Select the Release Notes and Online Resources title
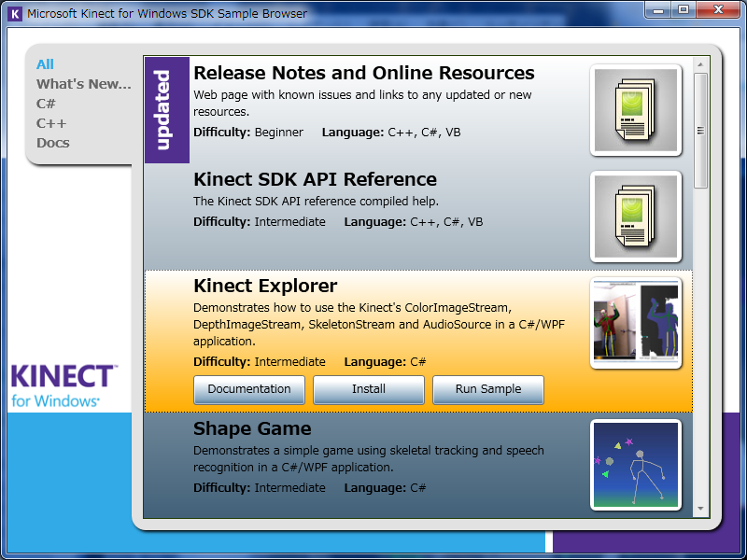747x560 pixels. 363,74
